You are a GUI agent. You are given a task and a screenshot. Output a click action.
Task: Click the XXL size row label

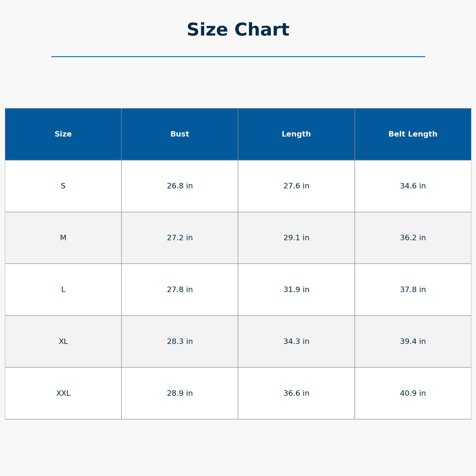pos(63,393)
